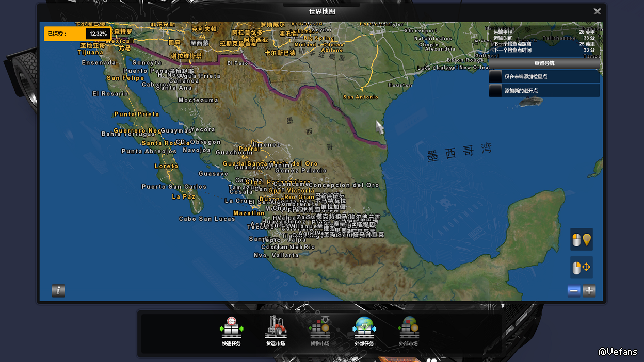
Task: Select the Tijuana city label
Action: tap(91, 52)
